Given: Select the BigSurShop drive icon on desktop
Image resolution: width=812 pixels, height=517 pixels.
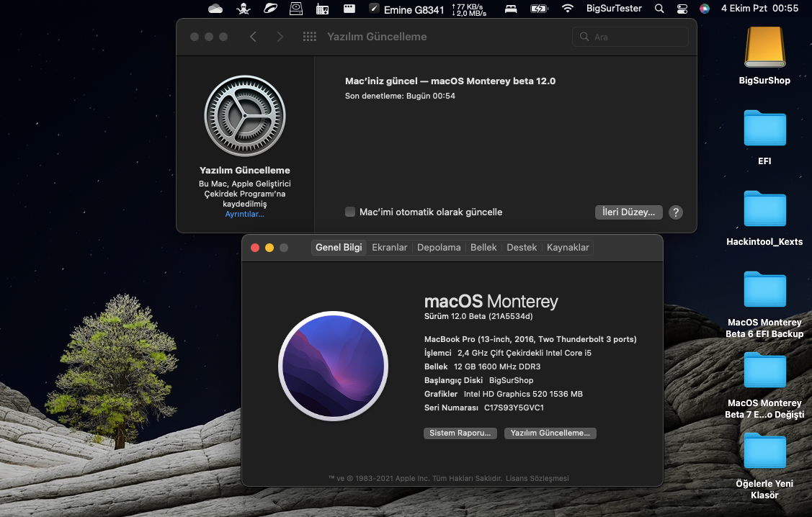Looking at the screenshot, I should [764, 48].
